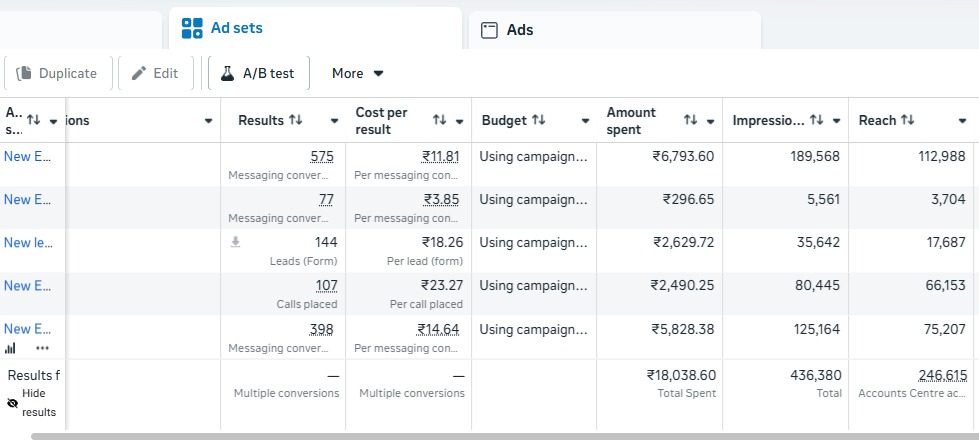
Task: View charts for last ad set row
Action: 11,348
